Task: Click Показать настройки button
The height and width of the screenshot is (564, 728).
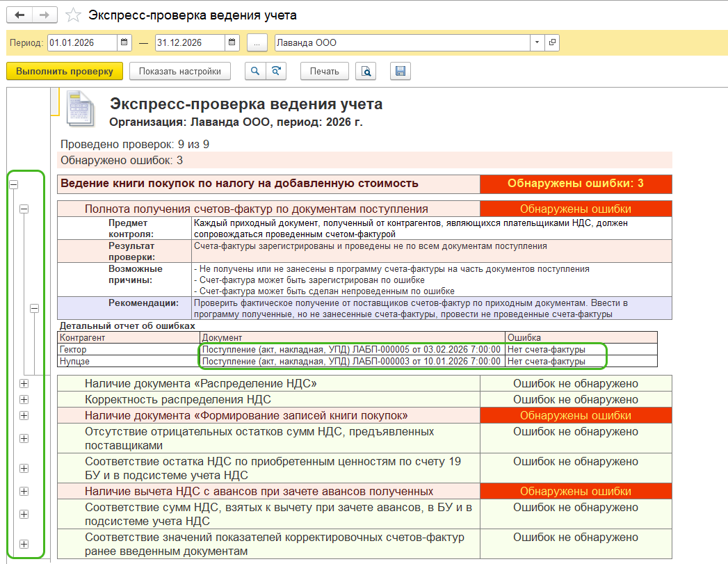Action: click(x=179, y=71)
